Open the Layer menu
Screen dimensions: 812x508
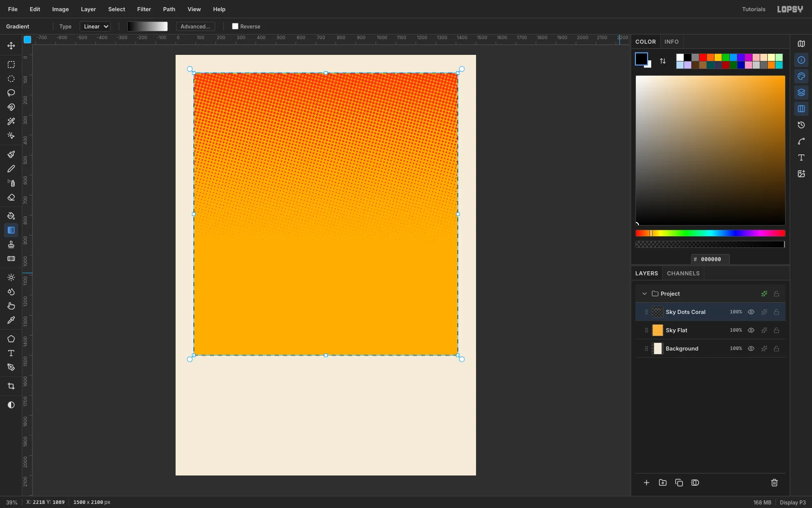(x=88, y=9)
